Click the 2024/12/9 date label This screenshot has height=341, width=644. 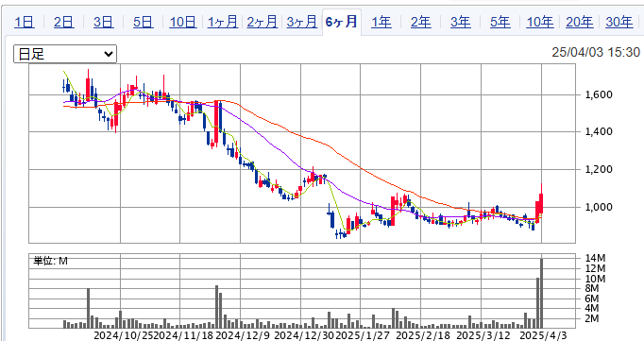pos(243,335)
